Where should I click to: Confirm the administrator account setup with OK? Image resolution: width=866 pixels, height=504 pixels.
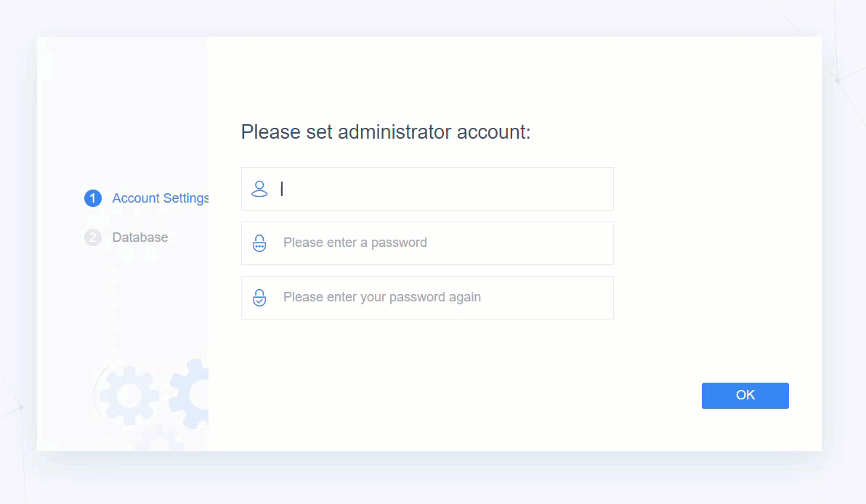pyautogui.click(x=745, y=395)
